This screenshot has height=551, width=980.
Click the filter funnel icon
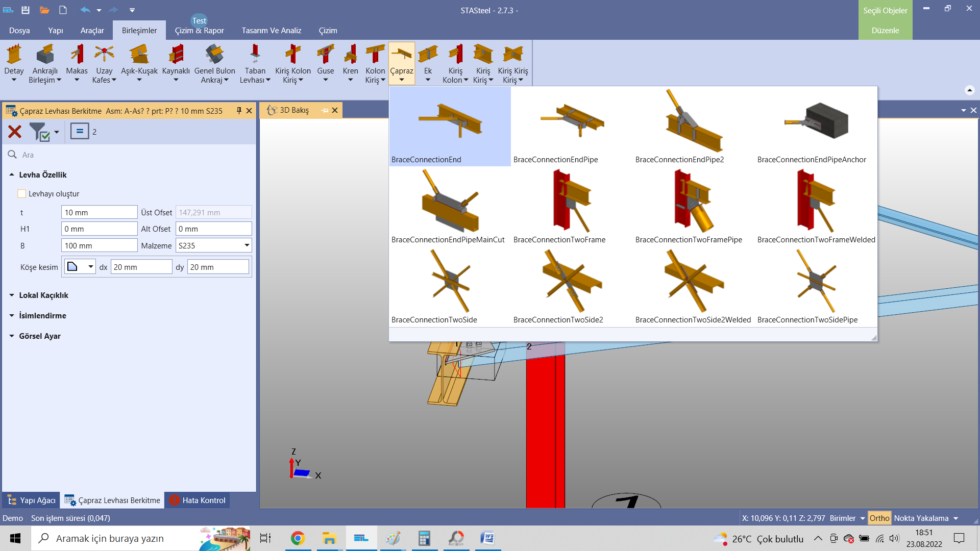coord(39,132)
